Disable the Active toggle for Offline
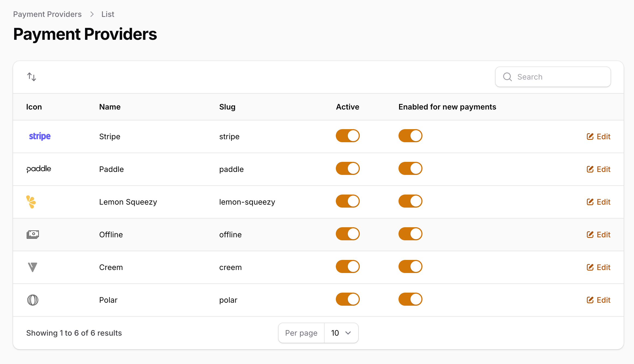This screenshot has width=634, height=364. [348, 234]
